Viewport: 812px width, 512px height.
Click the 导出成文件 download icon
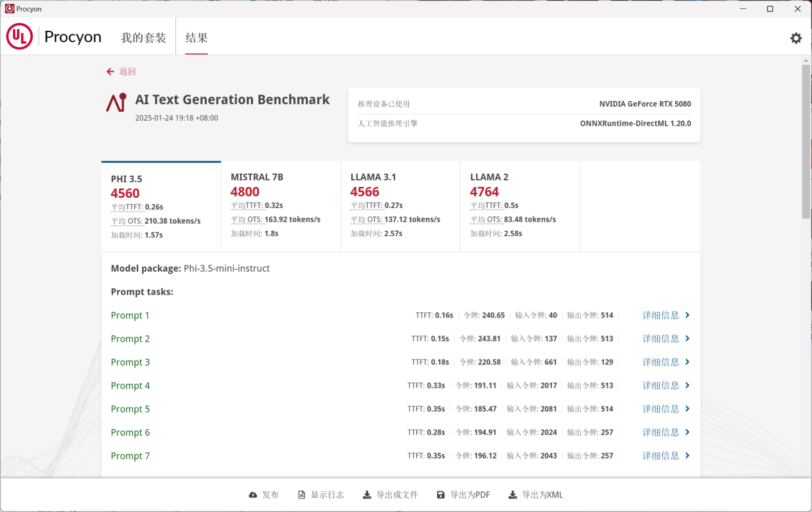coord(367,495)
